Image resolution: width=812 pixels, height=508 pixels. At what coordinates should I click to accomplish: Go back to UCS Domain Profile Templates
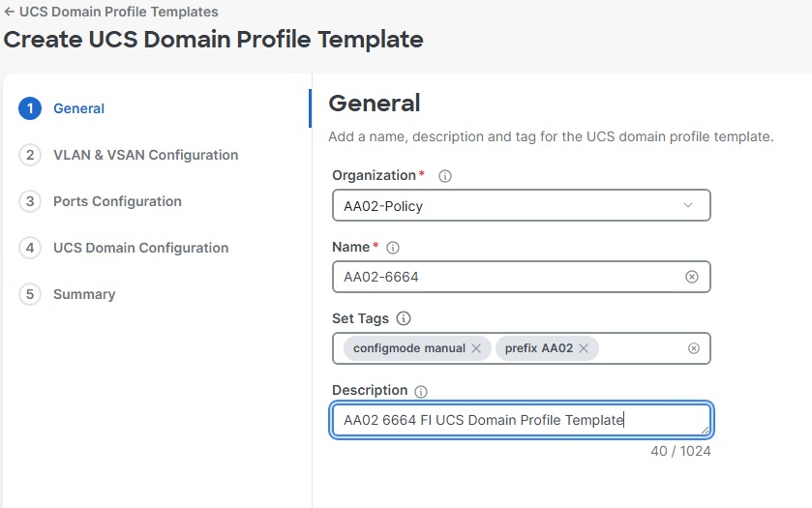[x=119, y=12]
